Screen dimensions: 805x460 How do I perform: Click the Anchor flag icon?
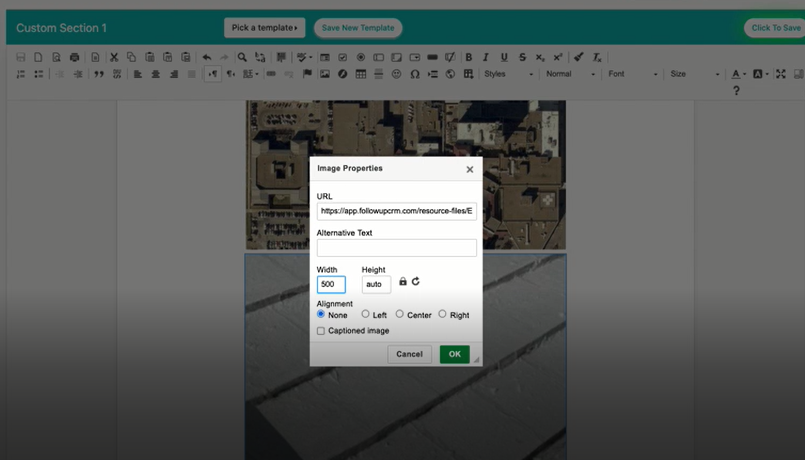307,74
